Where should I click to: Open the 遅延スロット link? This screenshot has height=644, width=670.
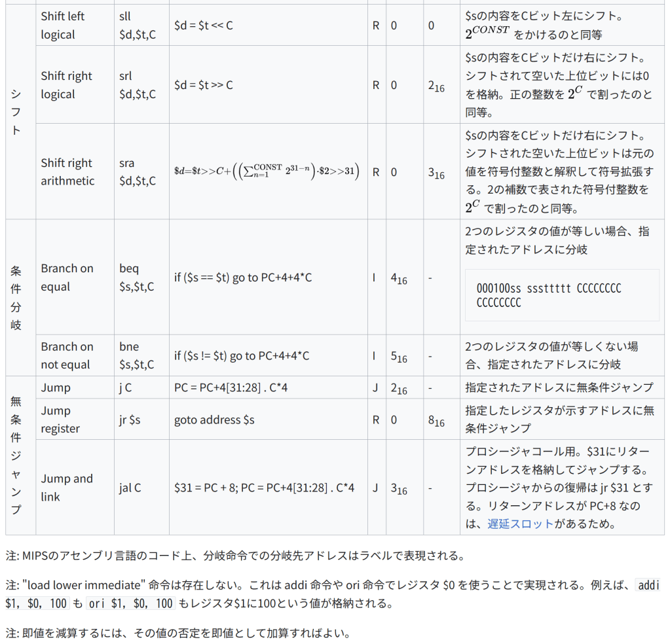coord(521,524)
